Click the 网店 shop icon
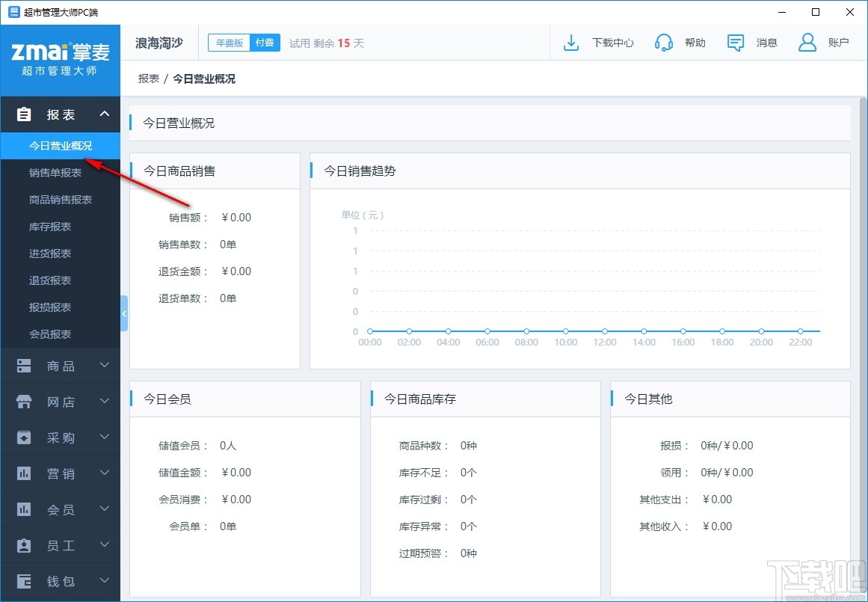 pyautogui.click(x=24, y=402)
